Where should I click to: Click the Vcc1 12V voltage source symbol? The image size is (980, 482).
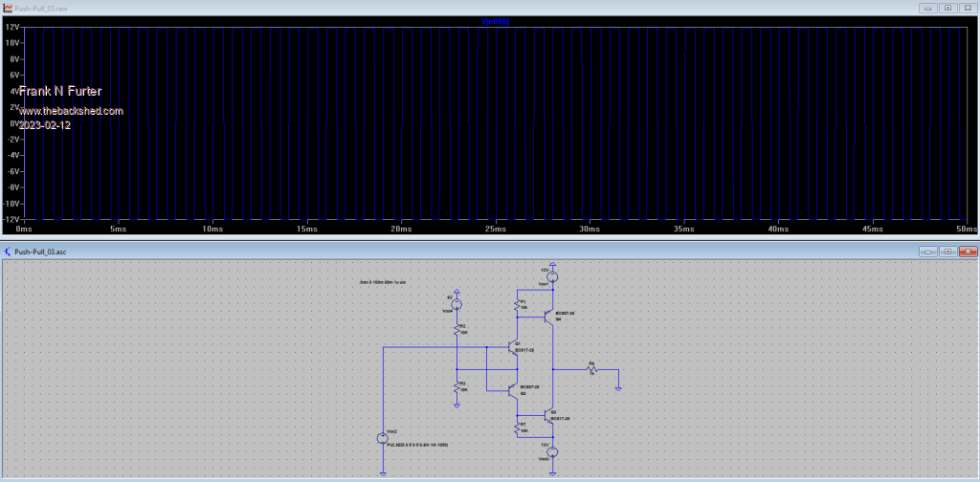click(552, 276)
